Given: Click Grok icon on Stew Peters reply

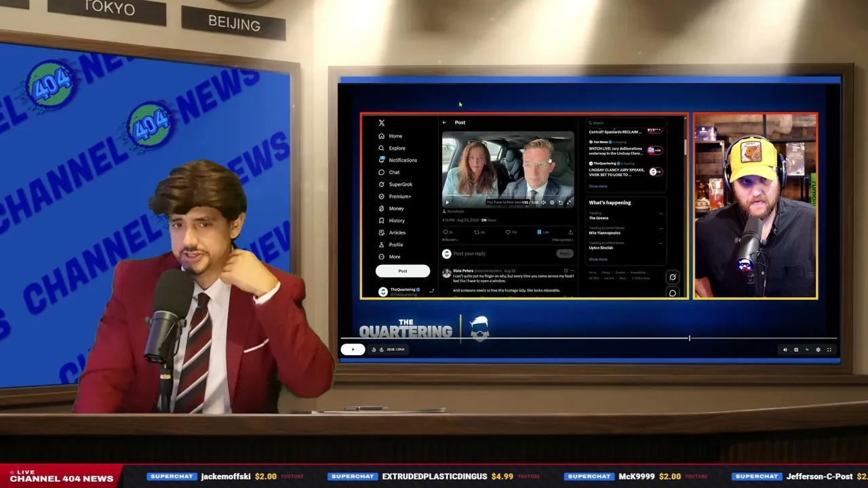Looking at the screenshot, I should [566, 270].
